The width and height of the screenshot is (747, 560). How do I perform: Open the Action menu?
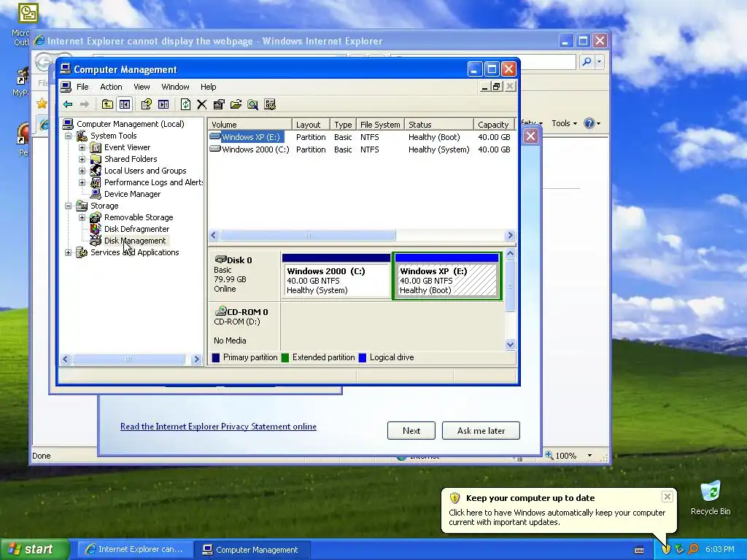click(111, 87)
